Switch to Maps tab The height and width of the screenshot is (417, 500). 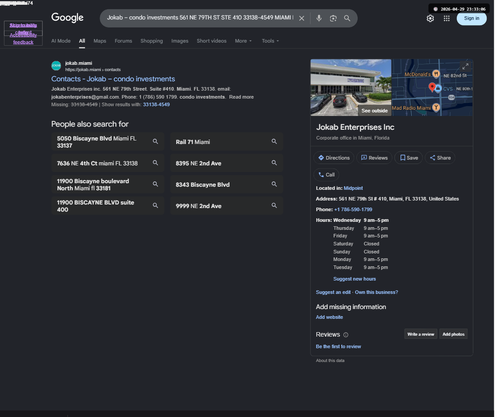100,41
